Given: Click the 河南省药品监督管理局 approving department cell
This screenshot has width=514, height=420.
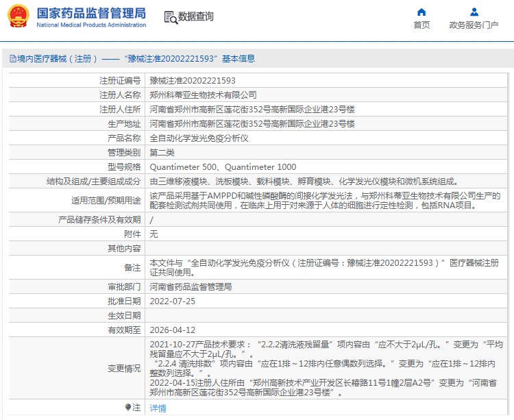Looking at the screenshot, I should tap(326, 286).
